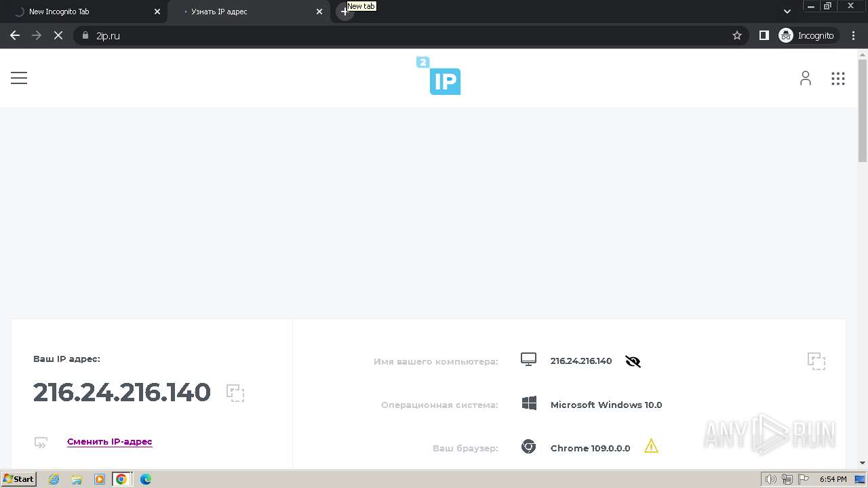Copy the IP address 216.24.216.140
The image size is (868, 488).
235,393
